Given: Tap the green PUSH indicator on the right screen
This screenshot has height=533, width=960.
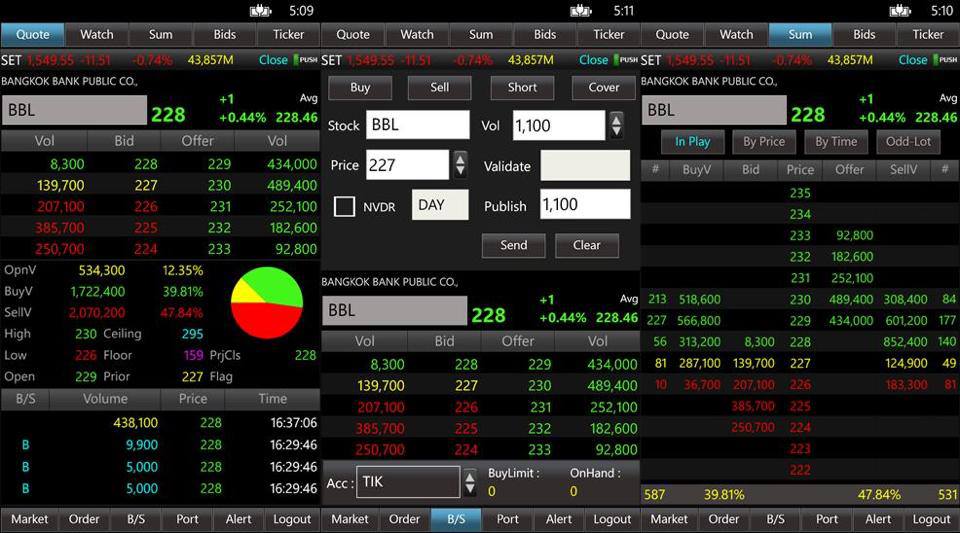Looking at the screenshot, I should pos(945,60).
